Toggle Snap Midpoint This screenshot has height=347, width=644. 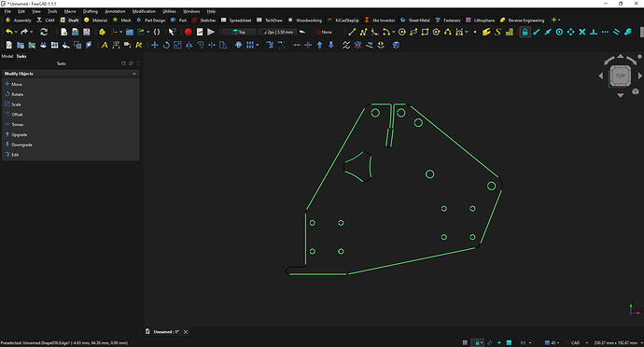point(548,32)
